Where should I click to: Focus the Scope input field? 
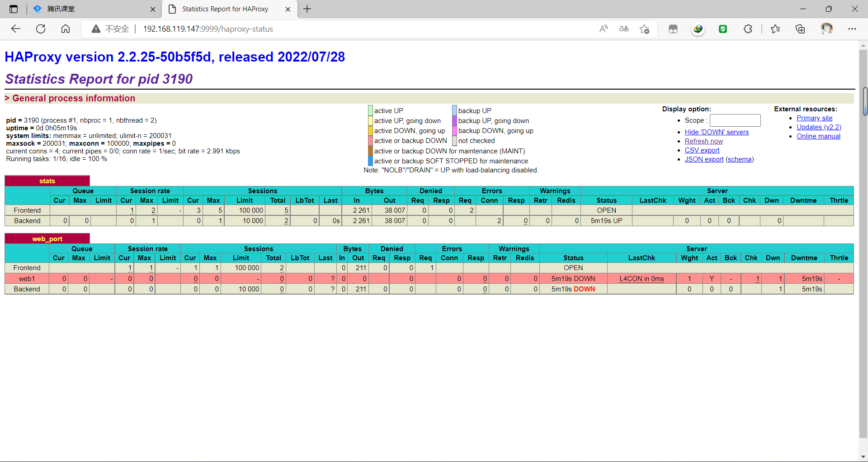pyautogui.click(x=735, y=120)
